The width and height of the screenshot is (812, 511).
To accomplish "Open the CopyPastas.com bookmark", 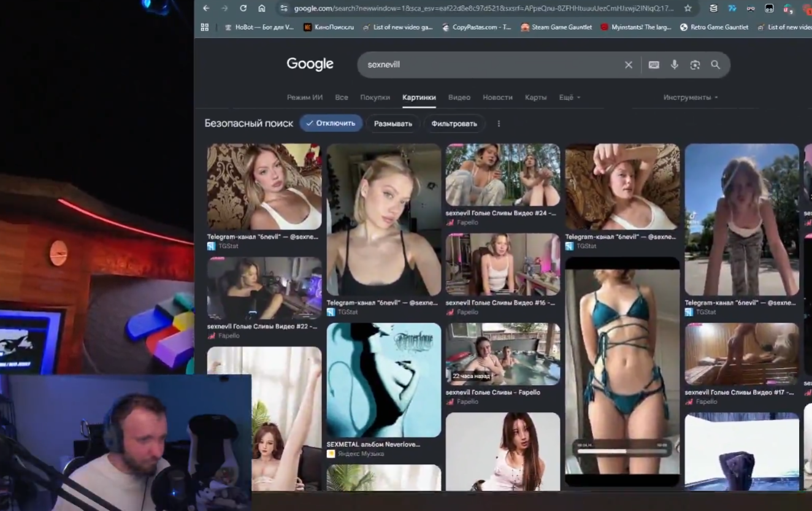I will (x=476, y=27).
